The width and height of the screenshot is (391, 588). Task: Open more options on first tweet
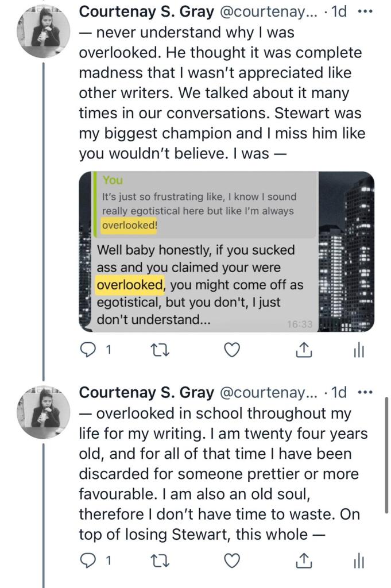365,11
